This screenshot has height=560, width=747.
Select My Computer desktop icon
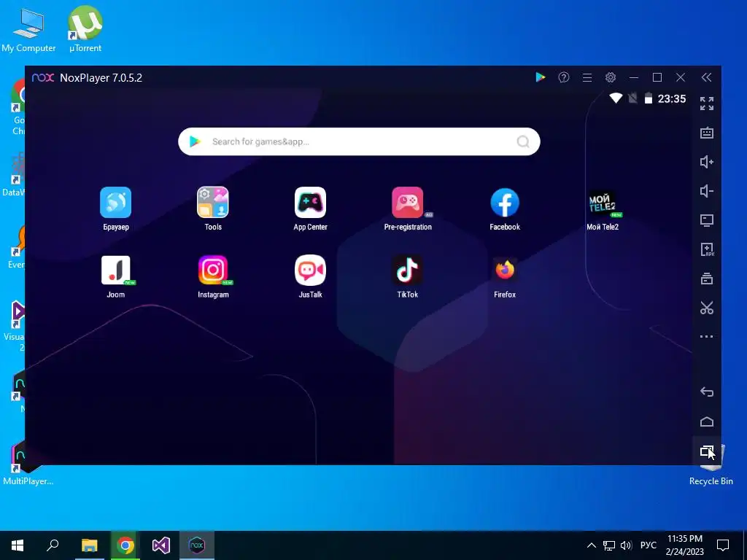(28, 29)
